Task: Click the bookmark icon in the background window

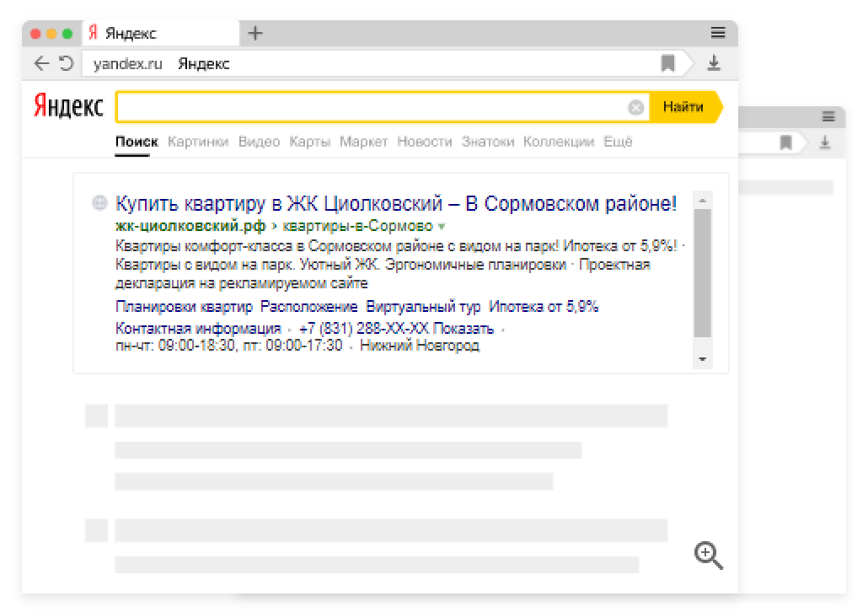Action: click(x=785, y=142)
